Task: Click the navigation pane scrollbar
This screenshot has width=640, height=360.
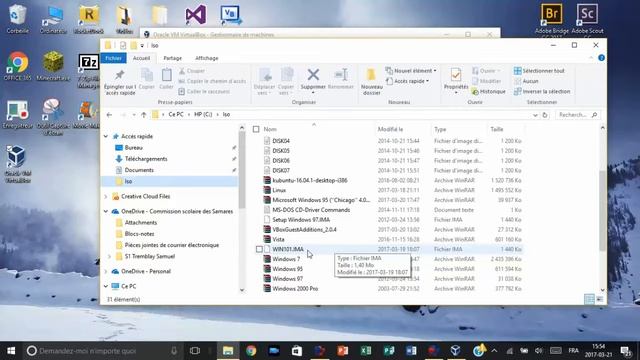Action: (x=242, y=169)
